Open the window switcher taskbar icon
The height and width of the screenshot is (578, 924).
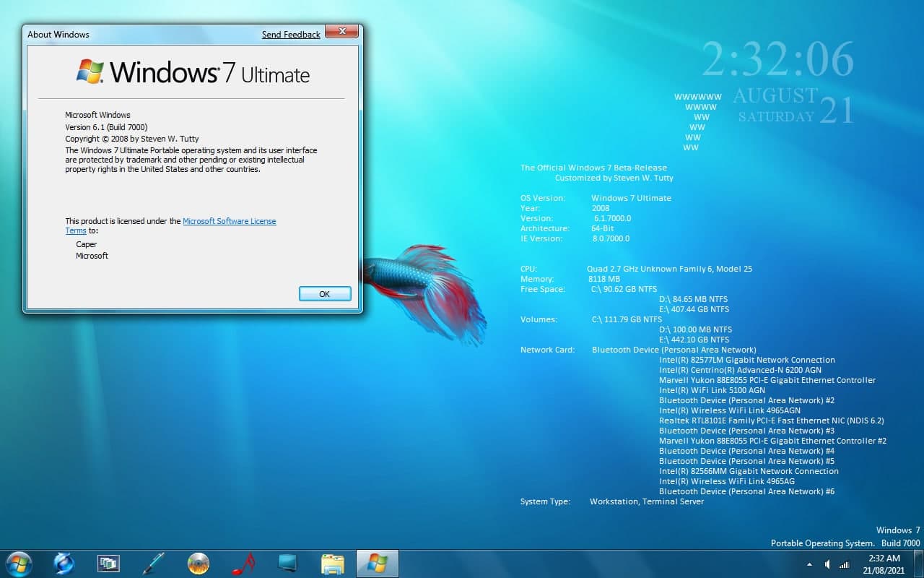tap(108, 564)
